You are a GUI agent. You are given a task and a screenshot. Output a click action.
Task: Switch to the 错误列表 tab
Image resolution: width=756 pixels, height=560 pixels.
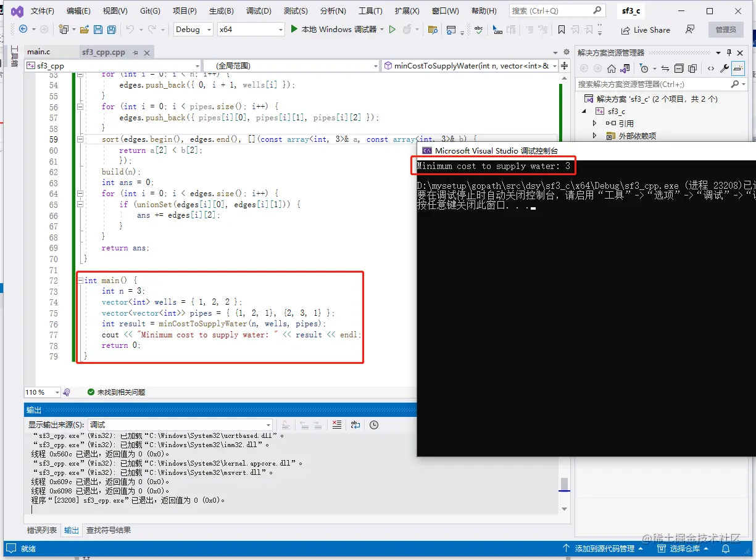point(42,530)
